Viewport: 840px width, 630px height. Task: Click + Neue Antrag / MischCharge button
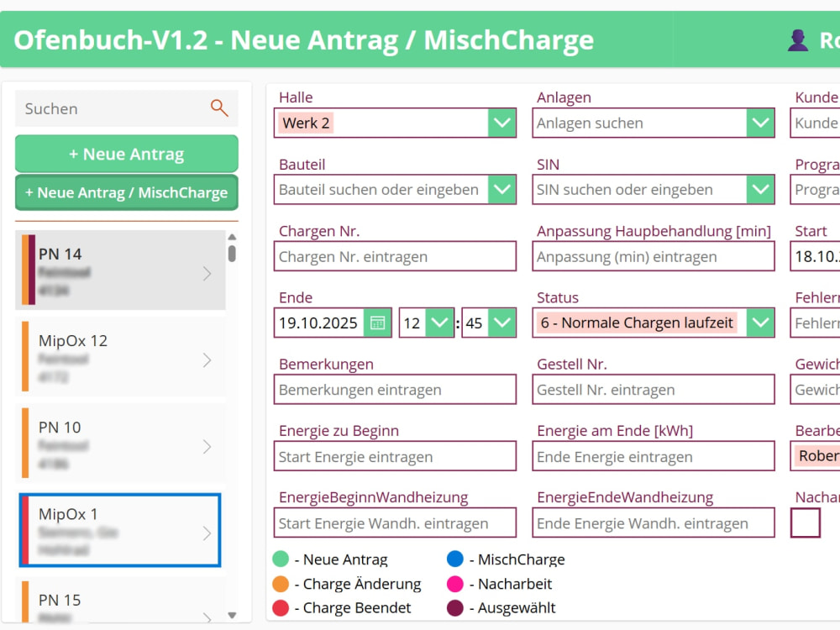(x=127, y=192)
